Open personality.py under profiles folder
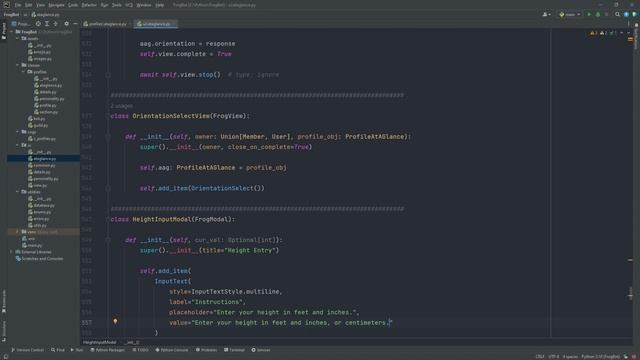The width and height of the screenshot is (640, 360). (x=49, y=99)
